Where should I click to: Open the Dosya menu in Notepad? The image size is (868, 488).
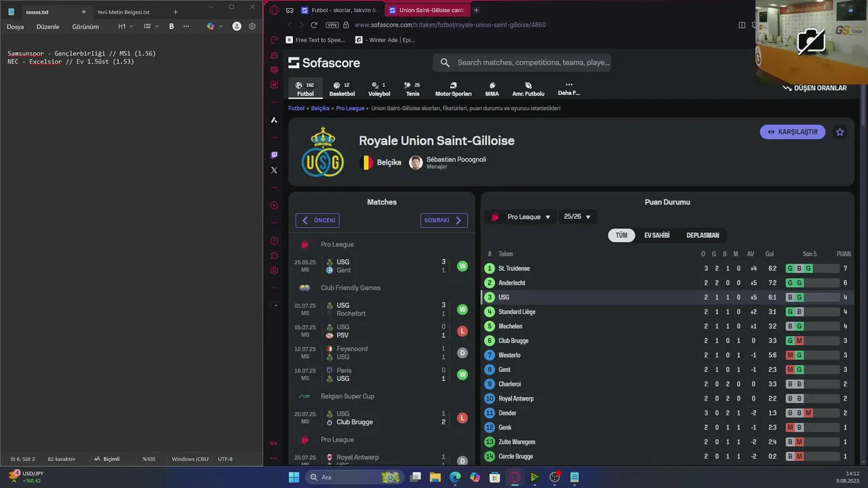coord(15,26)
